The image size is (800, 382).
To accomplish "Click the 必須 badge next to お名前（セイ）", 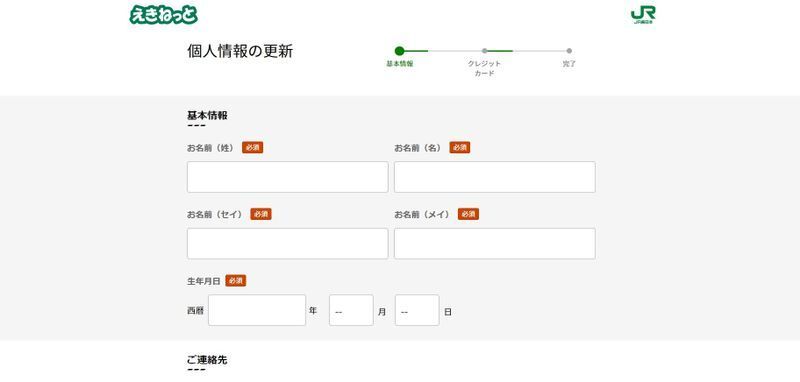I will pyautogui.click(x=261, y=214).
